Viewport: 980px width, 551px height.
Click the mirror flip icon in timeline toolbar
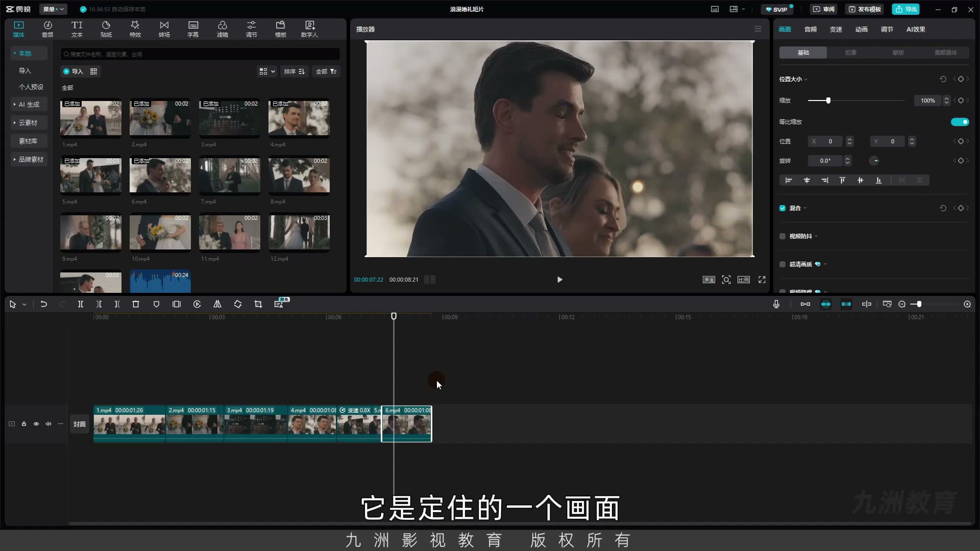[217, 304]
